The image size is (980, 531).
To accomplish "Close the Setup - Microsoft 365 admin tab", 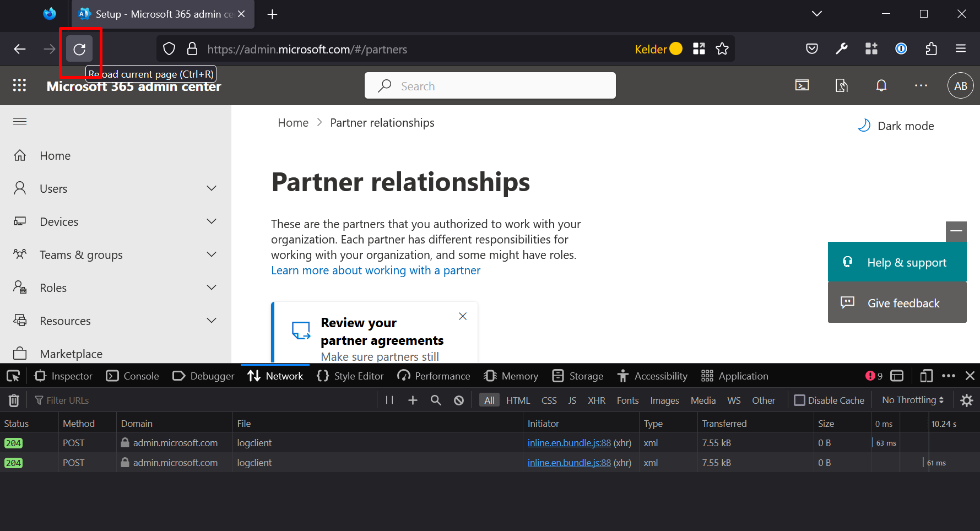I will [x=241, y=14].
